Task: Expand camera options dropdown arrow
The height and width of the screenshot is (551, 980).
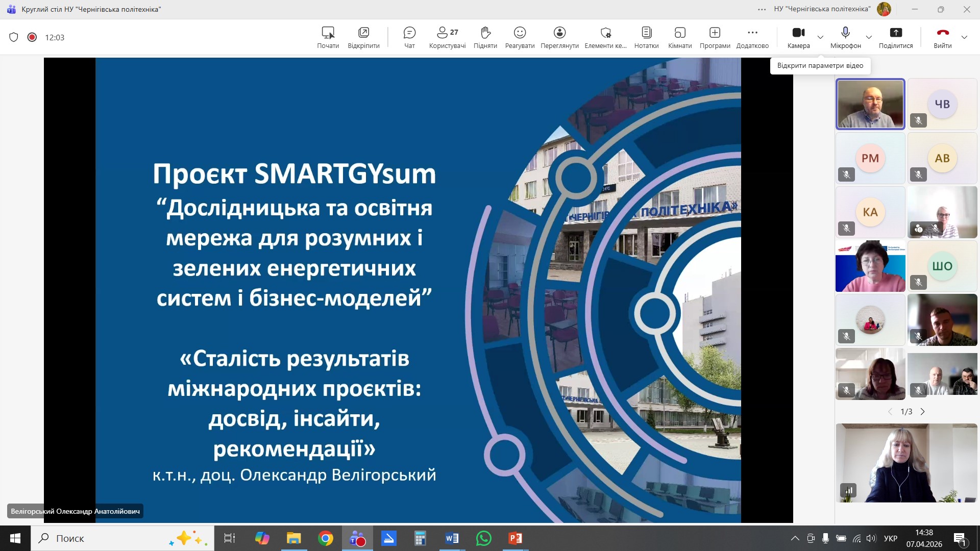Action: [820, 37]
